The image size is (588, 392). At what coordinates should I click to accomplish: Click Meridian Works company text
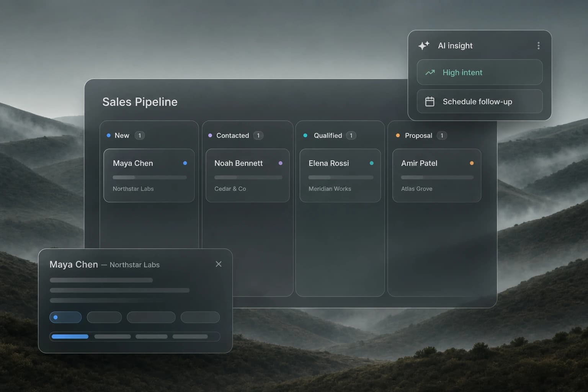330,189
